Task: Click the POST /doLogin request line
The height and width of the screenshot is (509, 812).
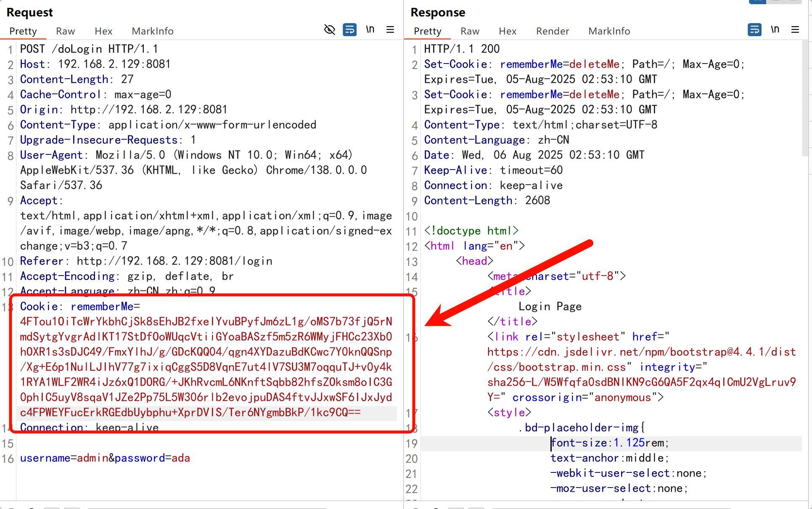Action: click(x=89, y=49)
